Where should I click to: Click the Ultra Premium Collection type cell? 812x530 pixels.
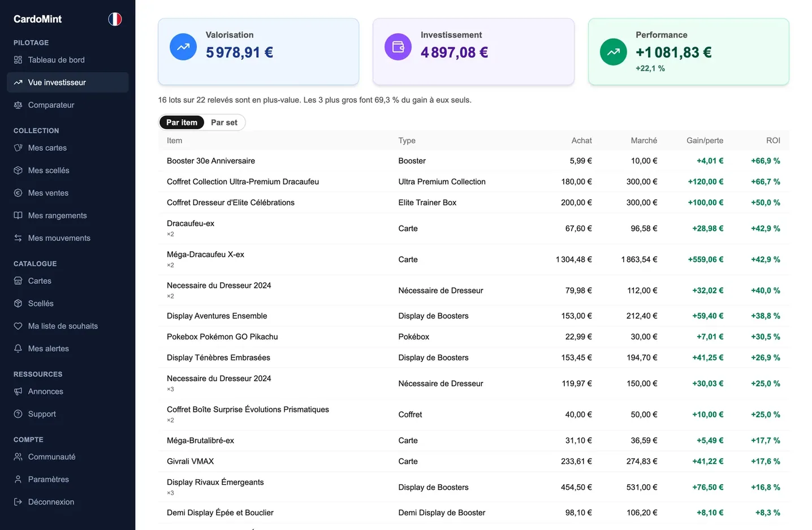(x=442, y=182)
